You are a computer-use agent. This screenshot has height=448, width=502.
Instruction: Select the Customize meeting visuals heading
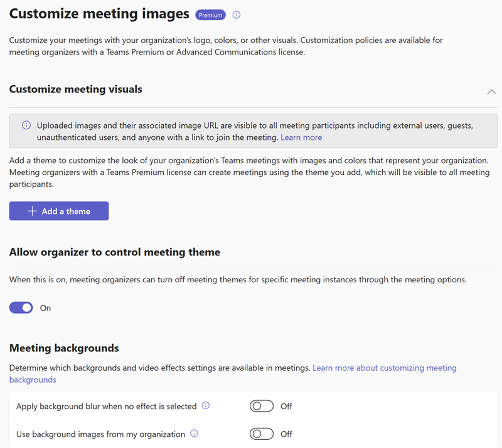pos(75,89)
